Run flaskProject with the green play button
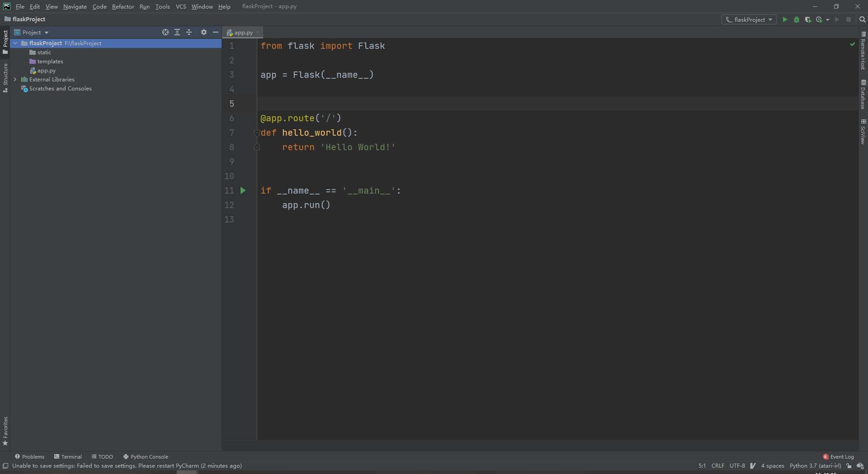 (785, 19)
